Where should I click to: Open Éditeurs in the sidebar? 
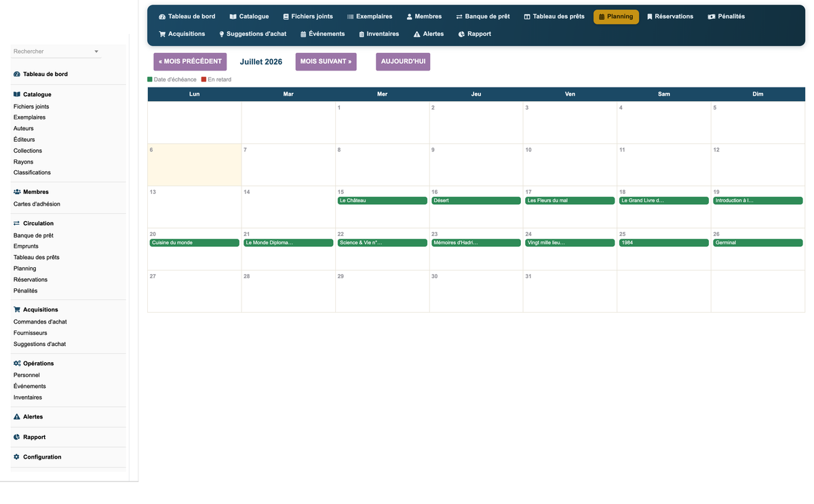(x=24, y=139)
